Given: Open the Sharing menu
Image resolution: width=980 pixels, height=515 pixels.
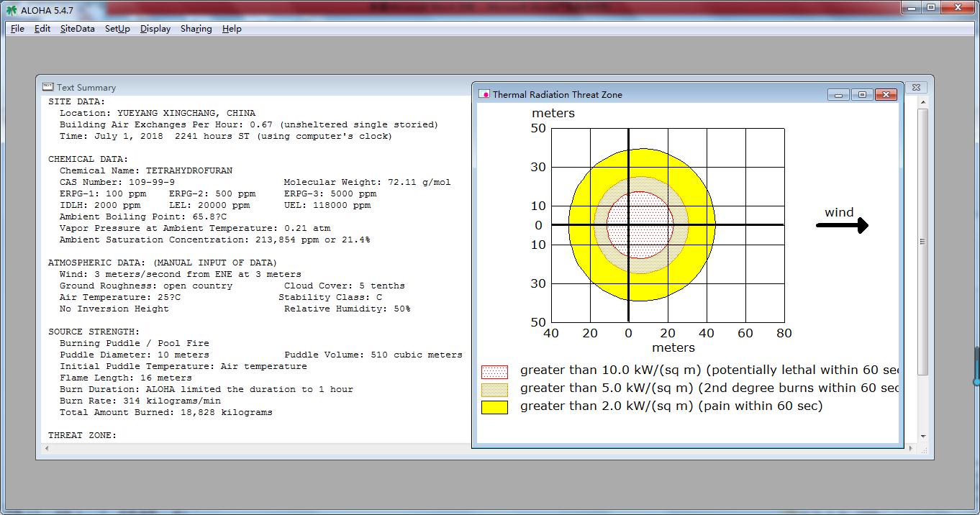Looking at the screenshot, I should point(196,29).
